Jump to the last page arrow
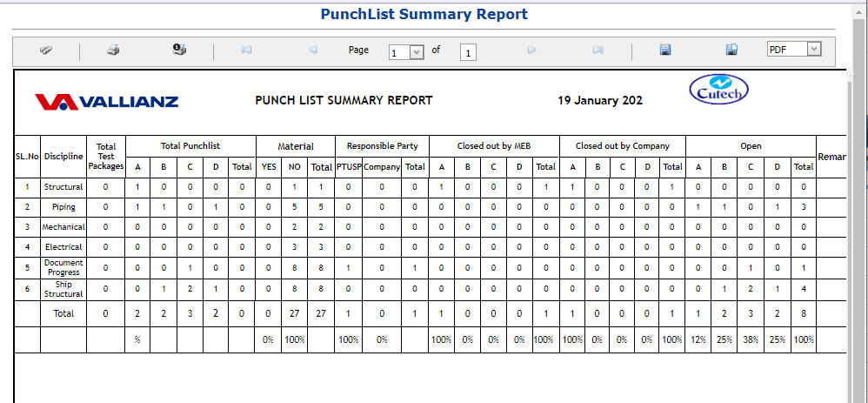Screen dimensions: 868x403 598,50
